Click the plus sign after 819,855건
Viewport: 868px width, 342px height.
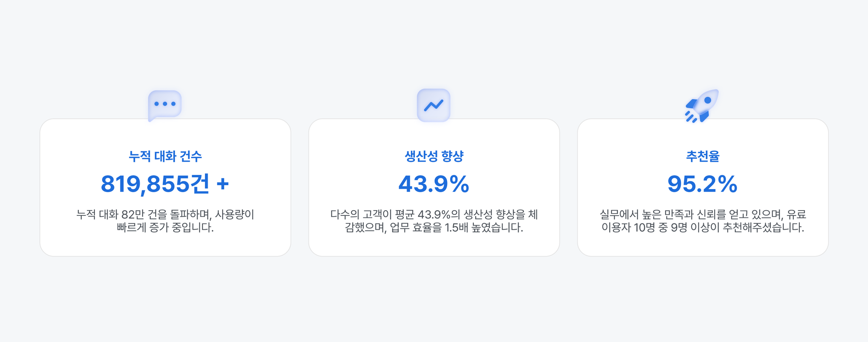[x=223, y=184]
